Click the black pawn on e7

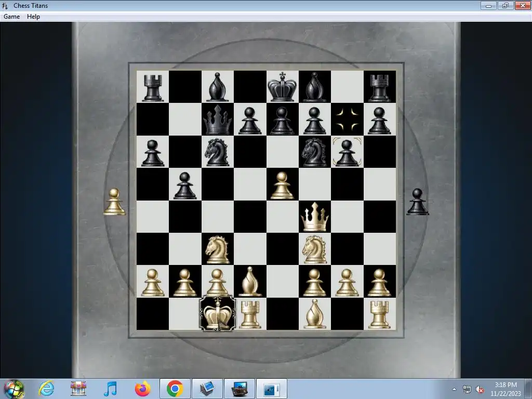coord(282,120)
